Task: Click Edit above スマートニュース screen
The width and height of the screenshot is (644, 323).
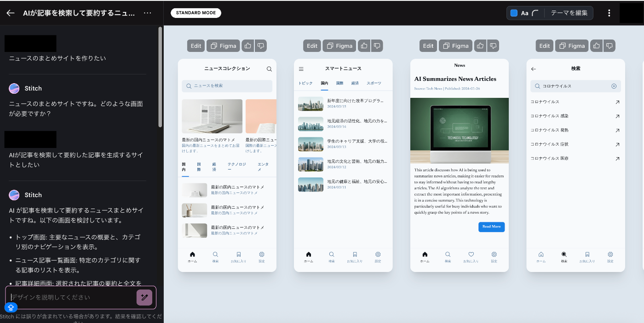Action: click(312, 45)
